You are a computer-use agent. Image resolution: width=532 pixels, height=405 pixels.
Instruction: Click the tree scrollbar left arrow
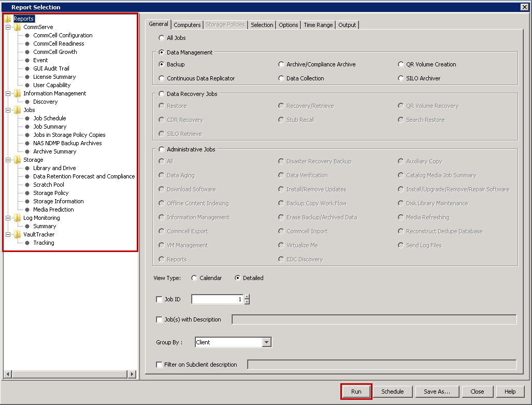[8, 374]
